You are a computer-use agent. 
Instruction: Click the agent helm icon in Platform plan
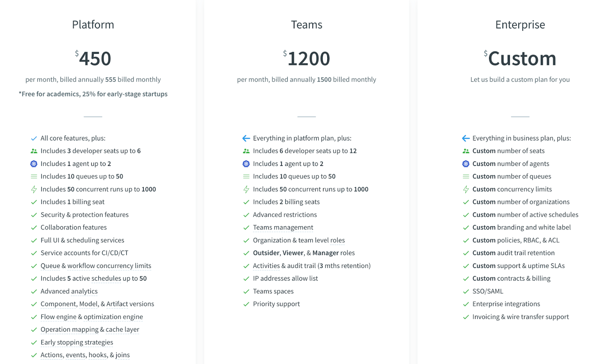(34, 164)
